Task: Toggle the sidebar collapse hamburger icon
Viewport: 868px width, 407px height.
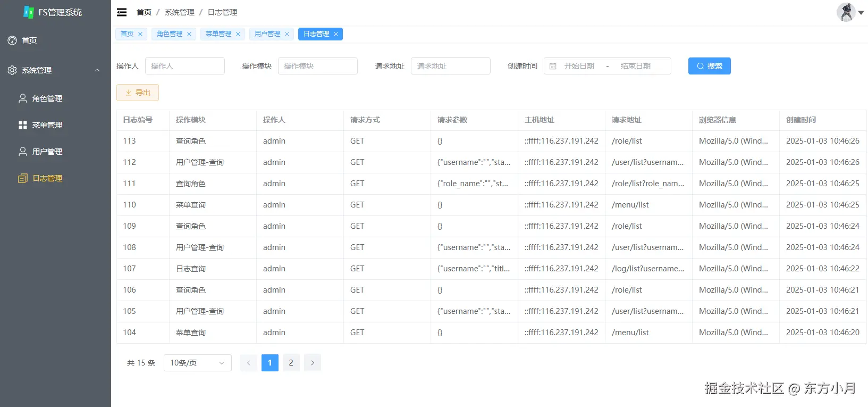Action: pos(122,12)
